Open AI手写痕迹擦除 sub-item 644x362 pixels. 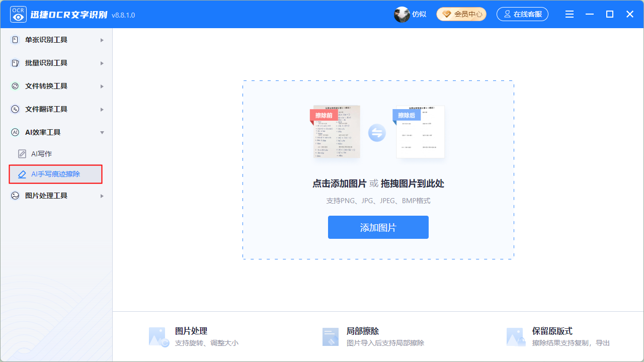(x=56, y=174)
